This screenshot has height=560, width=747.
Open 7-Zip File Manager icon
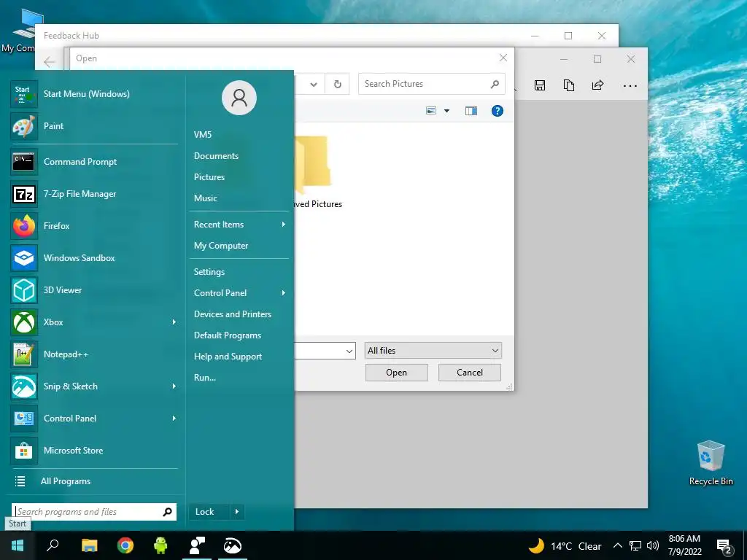tap(24, 194)
